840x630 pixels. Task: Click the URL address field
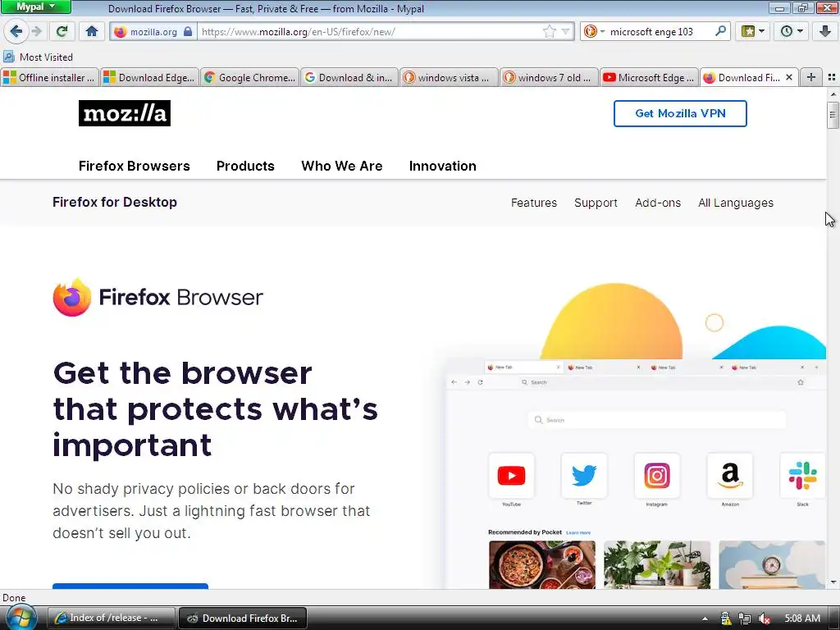[x=370, y=32]
